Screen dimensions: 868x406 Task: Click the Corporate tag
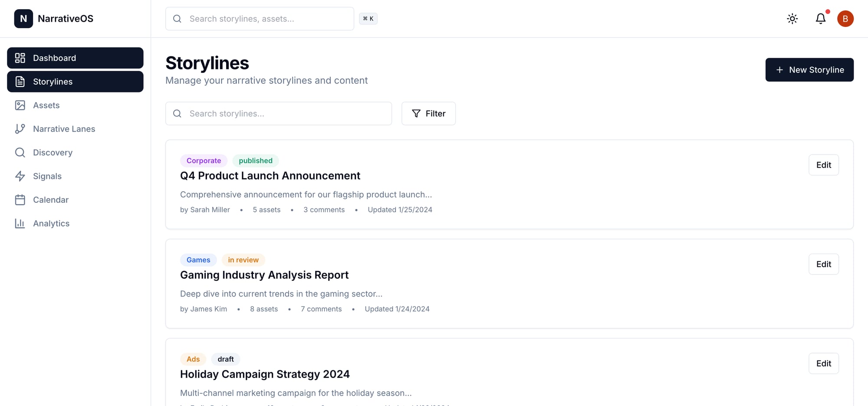pyautogui.click(x=204, y=161)
